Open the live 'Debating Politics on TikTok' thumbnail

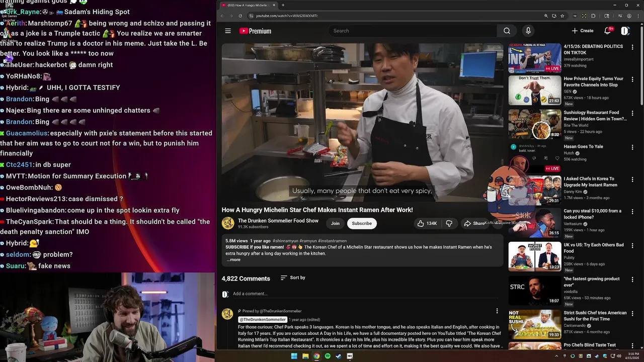(x=534, y=58)
